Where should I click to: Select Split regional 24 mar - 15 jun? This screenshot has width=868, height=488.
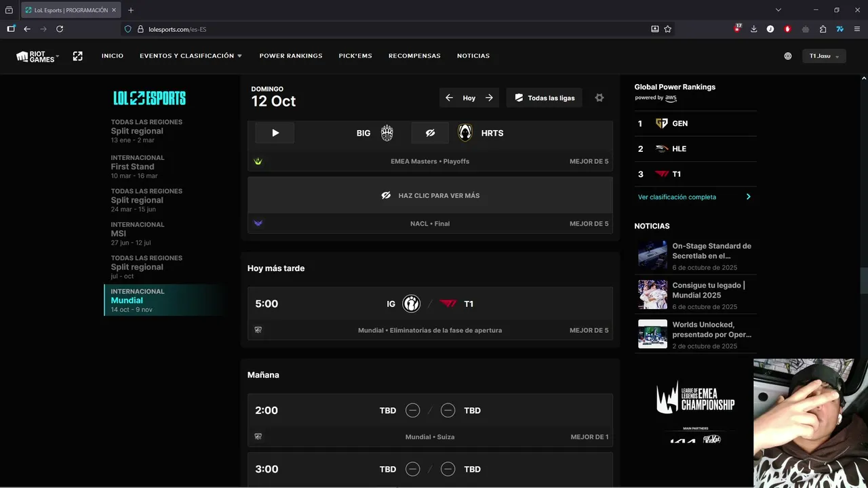tap(165, 200)
